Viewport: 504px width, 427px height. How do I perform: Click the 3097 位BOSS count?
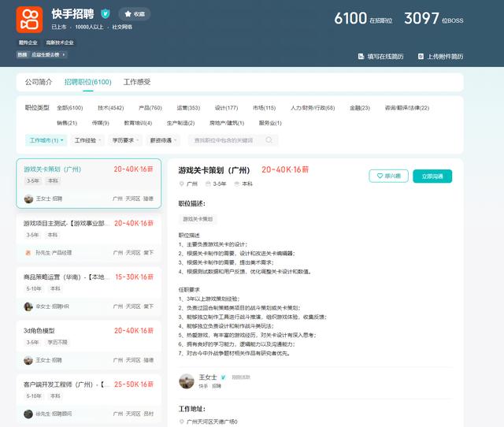tap(434, 18)
